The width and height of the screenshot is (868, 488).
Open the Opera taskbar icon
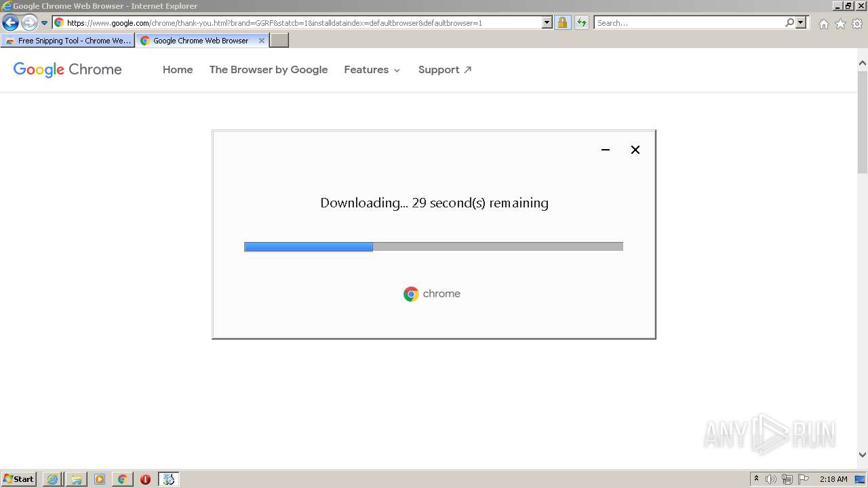(x=145, y=479)
